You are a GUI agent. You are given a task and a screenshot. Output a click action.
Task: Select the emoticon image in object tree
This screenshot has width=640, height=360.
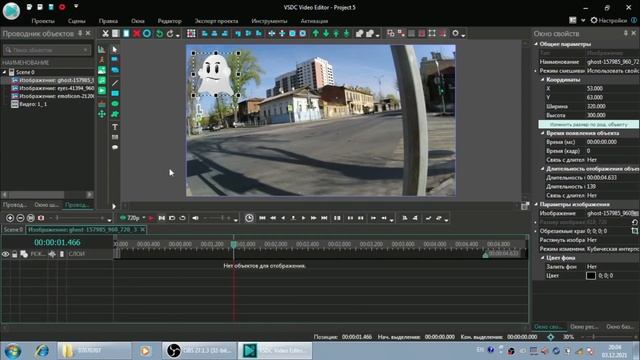click(x=53, y=96)
